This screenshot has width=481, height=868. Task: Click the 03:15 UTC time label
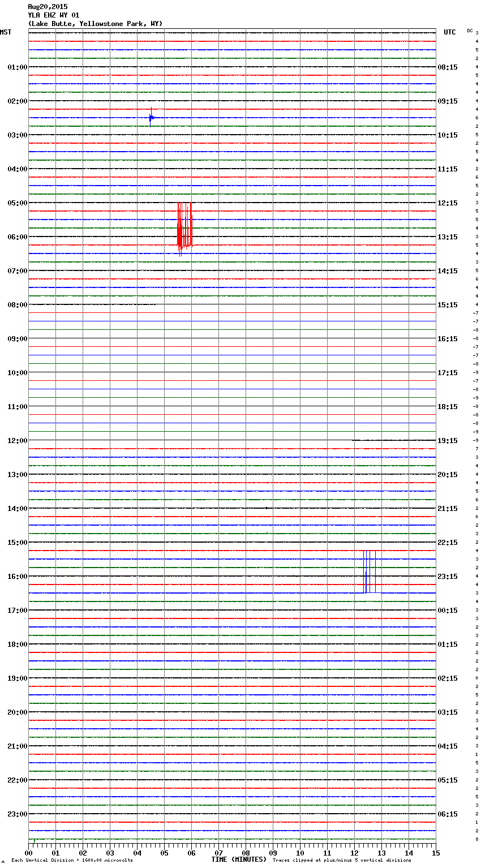[x=448, y=712]
